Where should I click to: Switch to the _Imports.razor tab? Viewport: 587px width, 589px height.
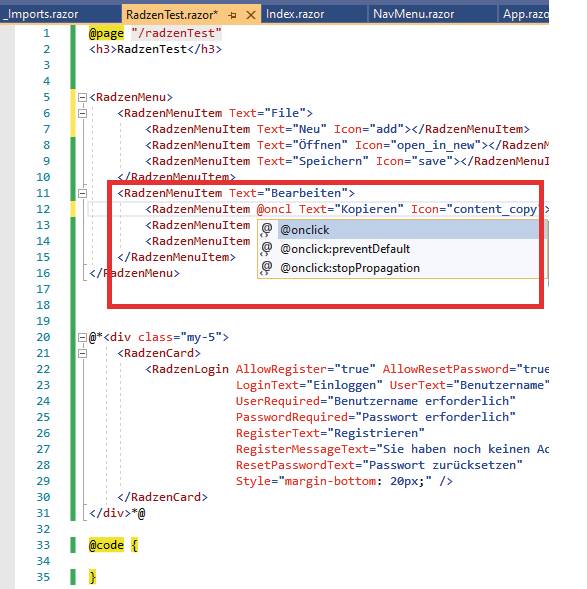[x=41, y=14]
